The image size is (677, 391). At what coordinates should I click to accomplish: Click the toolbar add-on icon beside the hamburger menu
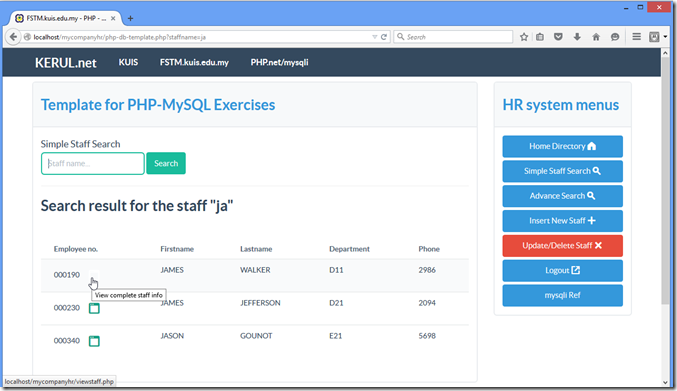click(x=654, y=37)
